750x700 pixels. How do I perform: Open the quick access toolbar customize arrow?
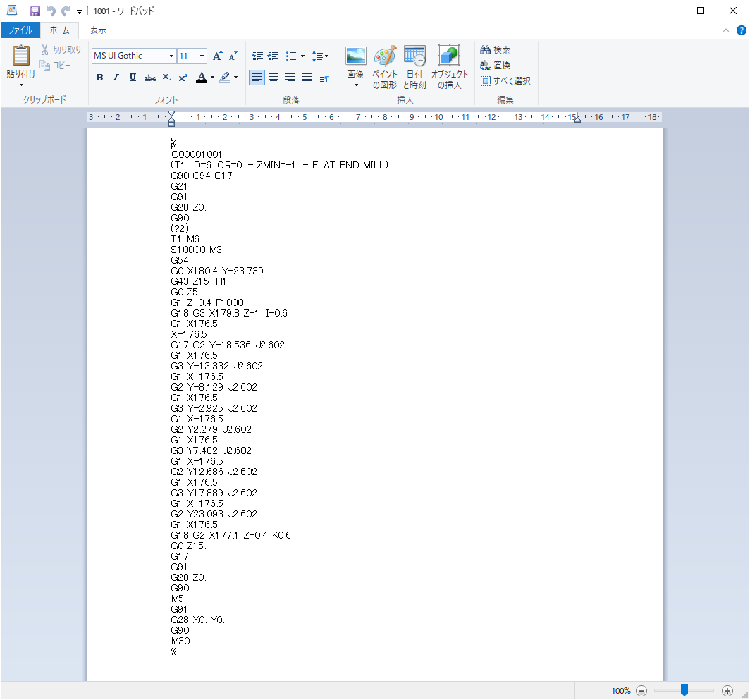click(x=80, y=11)
